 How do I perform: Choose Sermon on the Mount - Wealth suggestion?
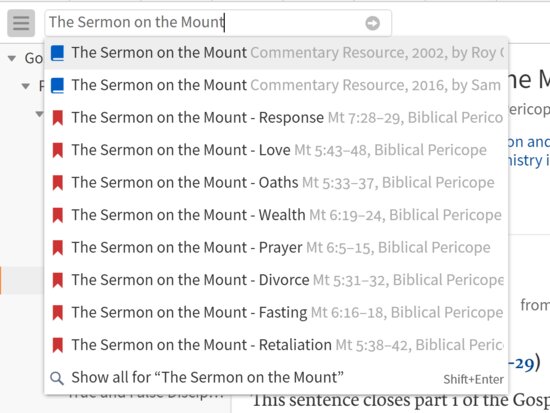coord(276,215)
